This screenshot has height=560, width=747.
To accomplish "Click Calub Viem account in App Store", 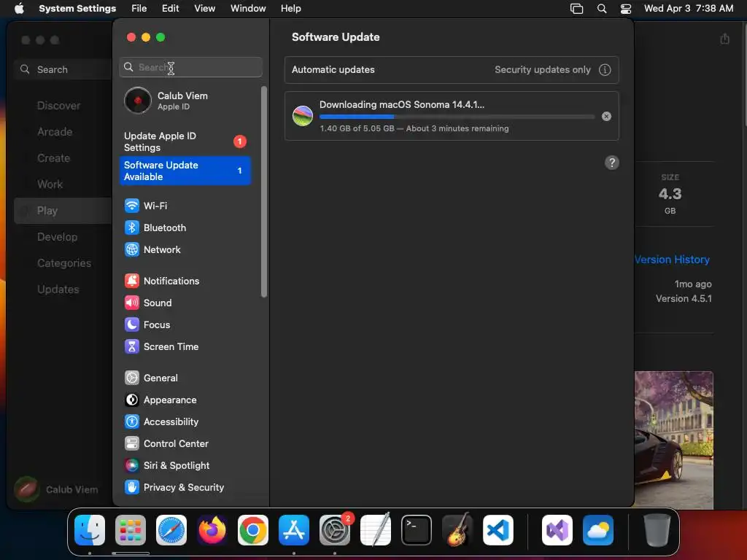I will [56, 489].
